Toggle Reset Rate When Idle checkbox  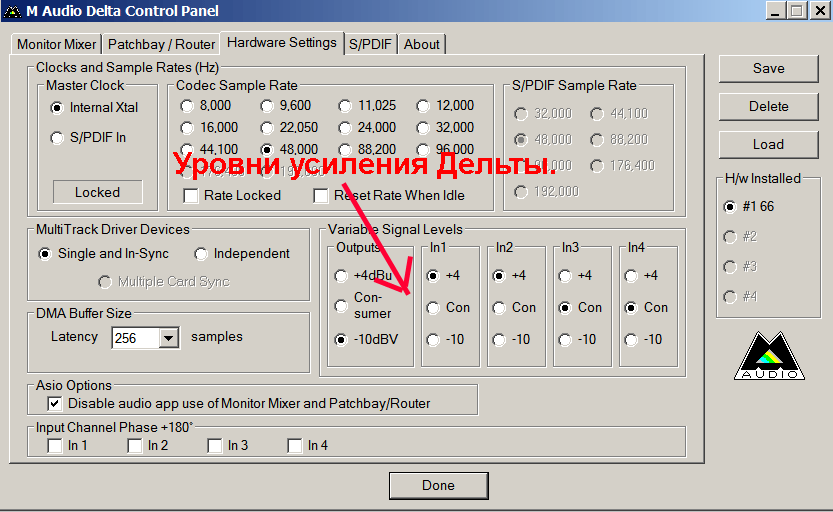(321, 196)
